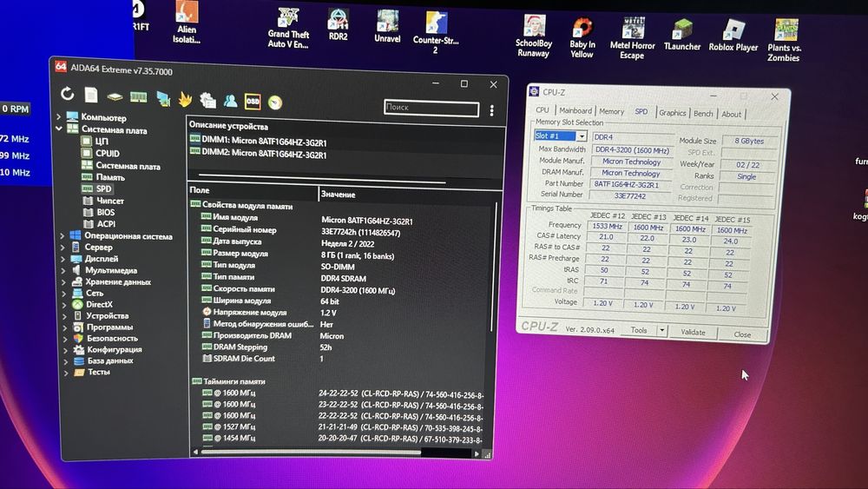The height and width of the screenshot is (489, 868).
Task: Switch to the About tab in CPU-Z
Action: [x=731, y=115]
